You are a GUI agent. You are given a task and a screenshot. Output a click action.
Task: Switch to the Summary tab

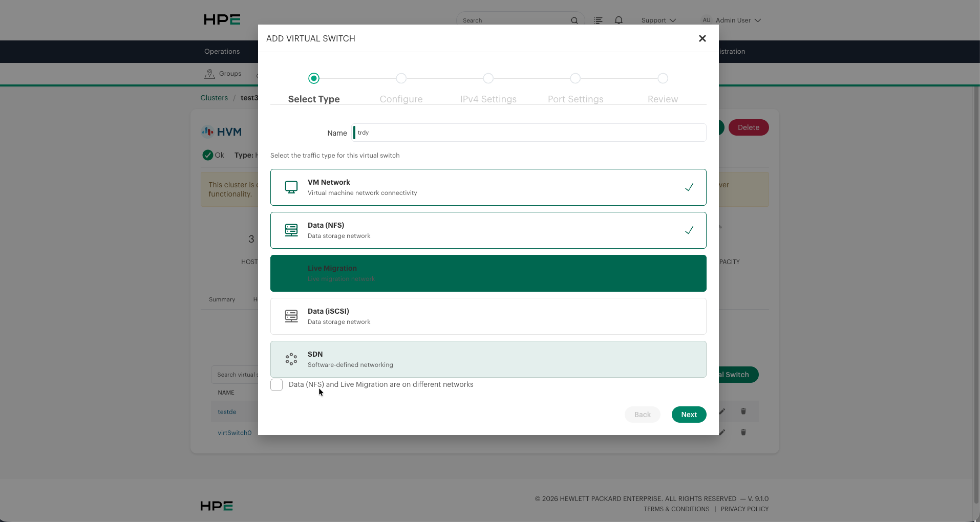(222, 299)
